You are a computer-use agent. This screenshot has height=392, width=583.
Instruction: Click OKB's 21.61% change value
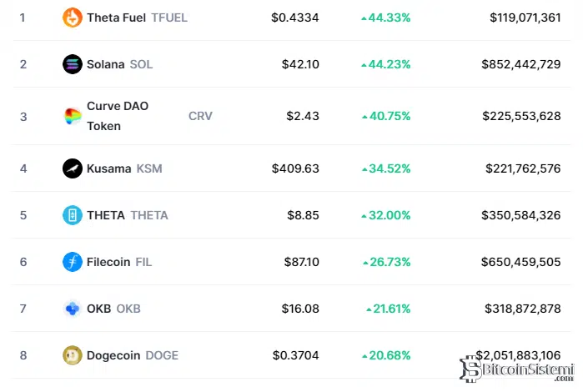tap(388, 309)
